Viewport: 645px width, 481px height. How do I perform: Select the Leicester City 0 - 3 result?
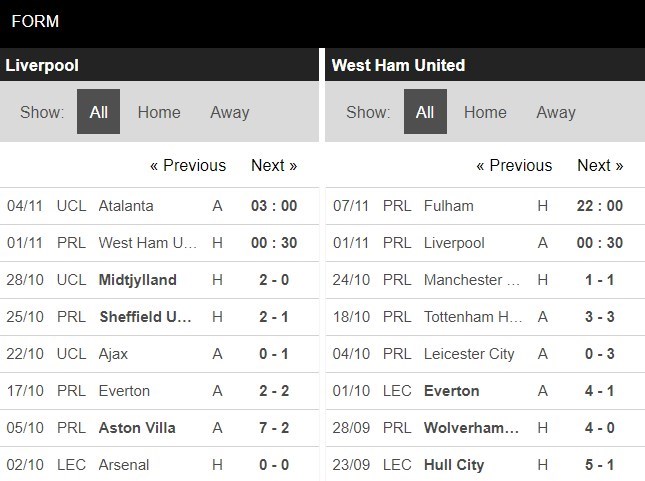(x=600, y=354)
